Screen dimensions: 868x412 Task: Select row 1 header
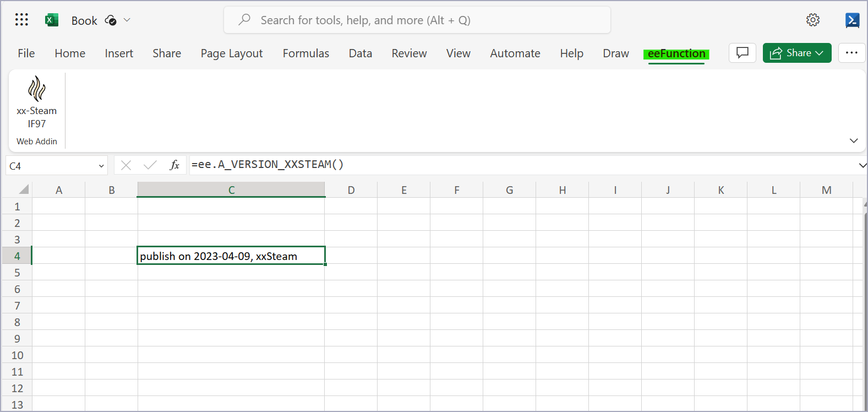(17, 207)
